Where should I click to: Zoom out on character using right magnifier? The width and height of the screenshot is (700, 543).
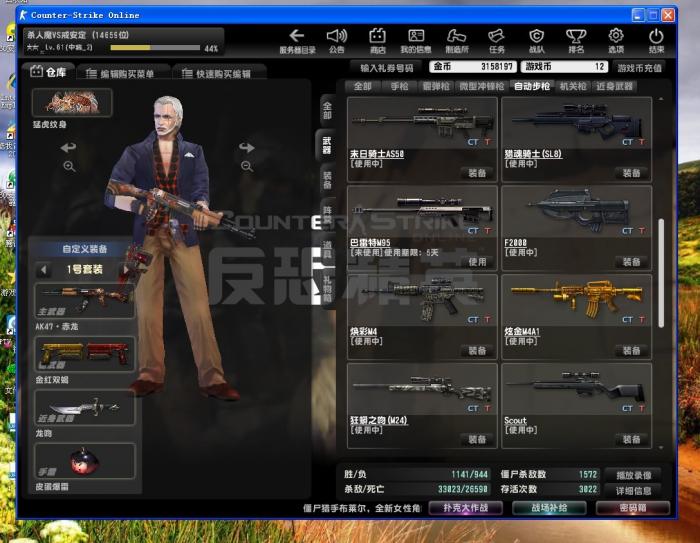[247, 167]
